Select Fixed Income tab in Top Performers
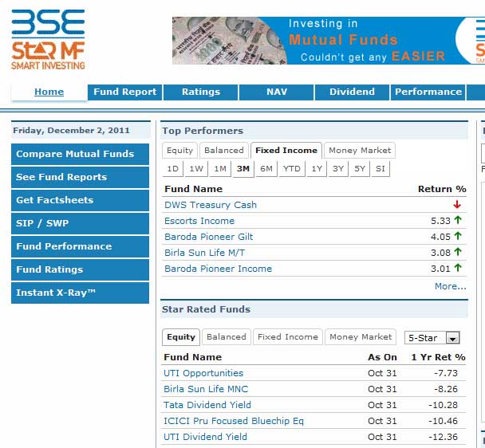 [286, 151]
